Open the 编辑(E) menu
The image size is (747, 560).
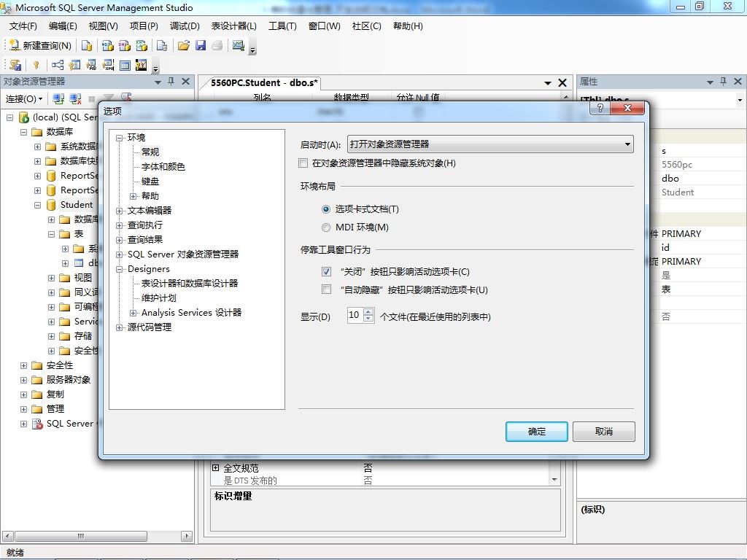pos(63,26)
